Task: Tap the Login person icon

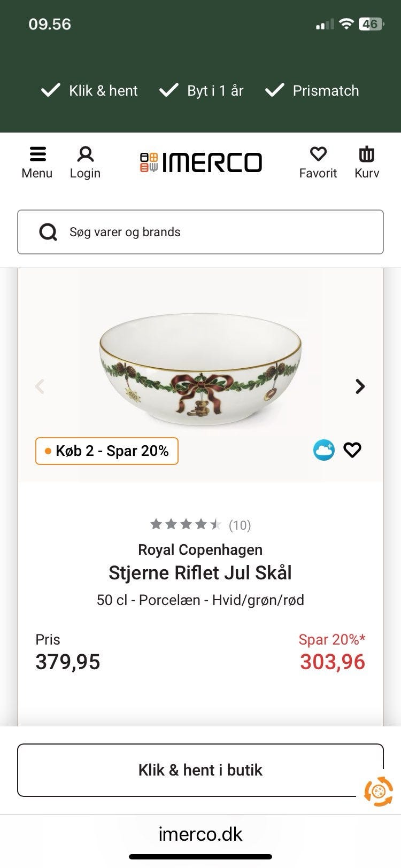Action: click(85, 155)
